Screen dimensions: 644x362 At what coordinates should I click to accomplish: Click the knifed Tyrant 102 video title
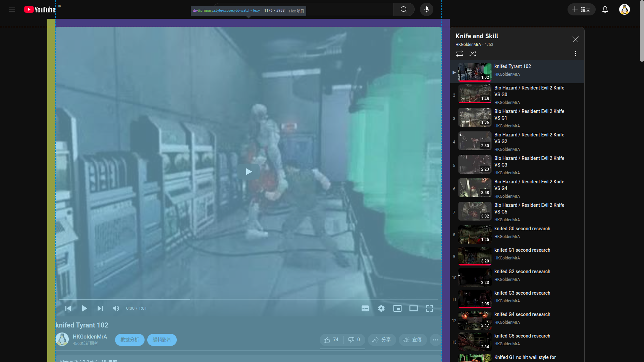pyautogui.click(x=82, y=325)
